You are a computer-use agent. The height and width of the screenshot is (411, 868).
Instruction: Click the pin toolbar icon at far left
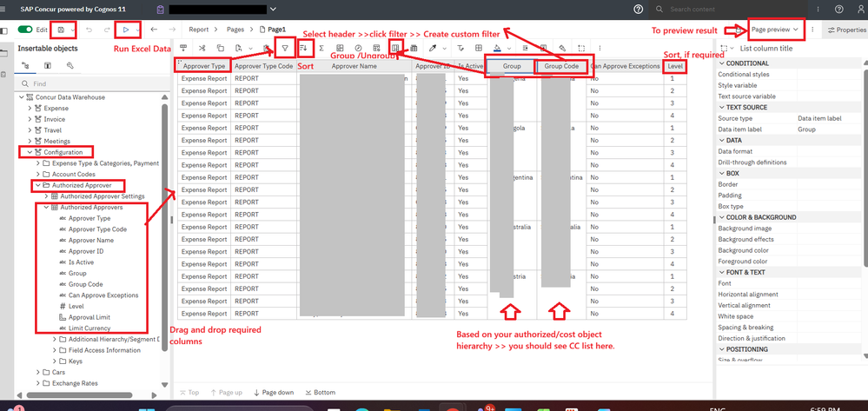tap(183, 48)
